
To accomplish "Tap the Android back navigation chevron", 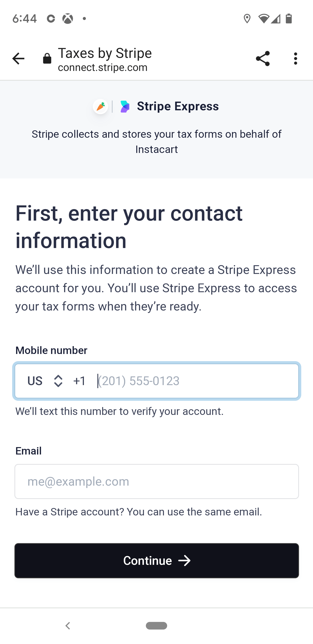I will click(67, 626).
